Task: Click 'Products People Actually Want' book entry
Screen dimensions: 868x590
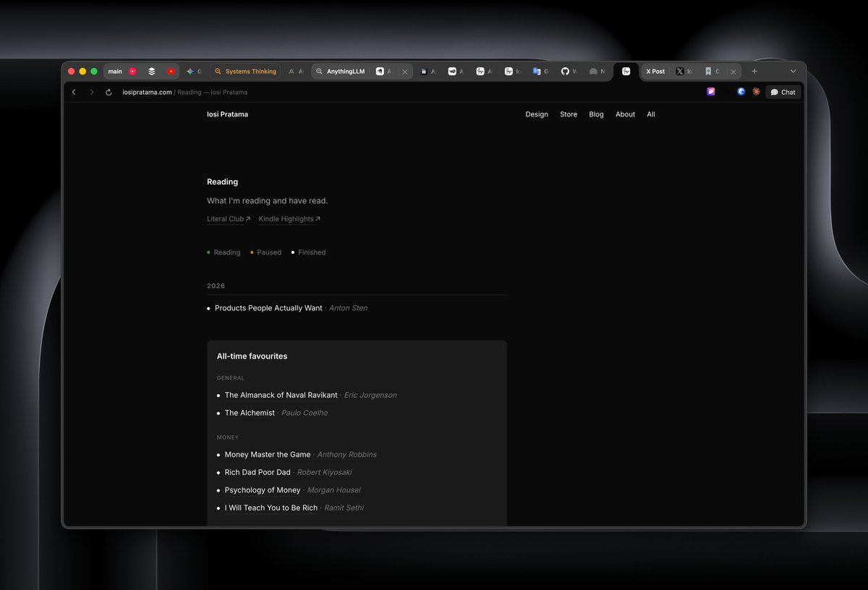Action: point(268,308)
